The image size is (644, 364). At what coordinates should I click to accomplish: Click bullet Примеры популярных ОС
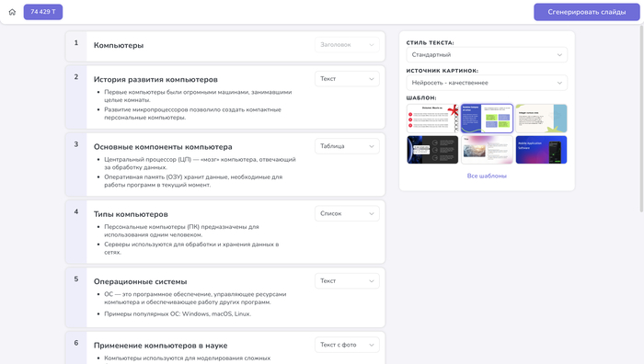point(178,314)
